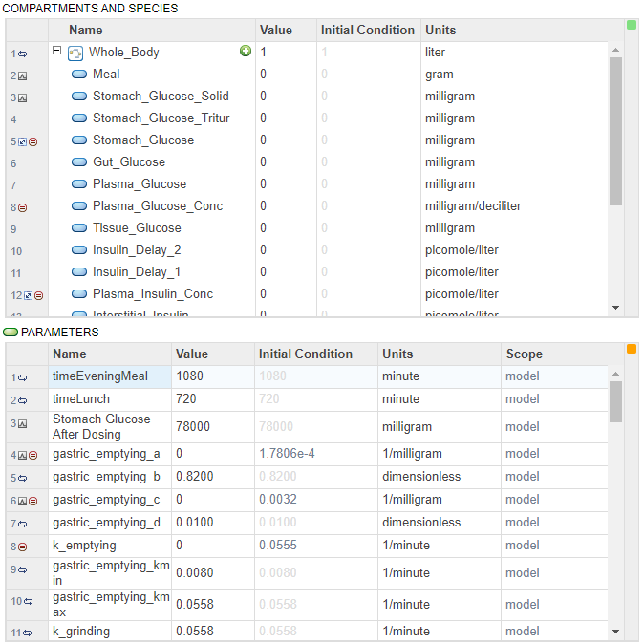Click the square usage icon on species row 5
This screenshot has width=644, height=644.
click(x=23, y=141)
